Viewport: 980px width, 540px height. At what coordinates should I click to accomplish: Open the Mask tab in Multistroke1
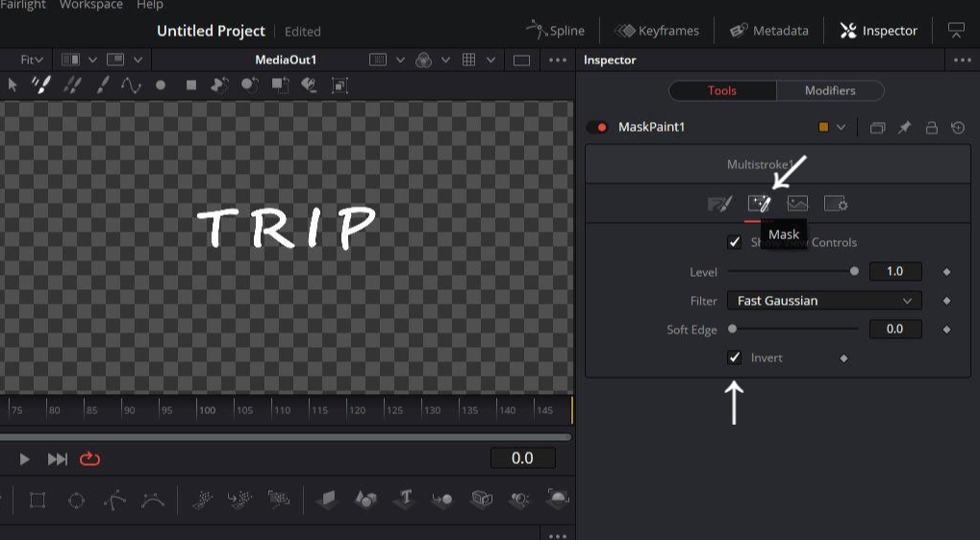pos(760,204)
